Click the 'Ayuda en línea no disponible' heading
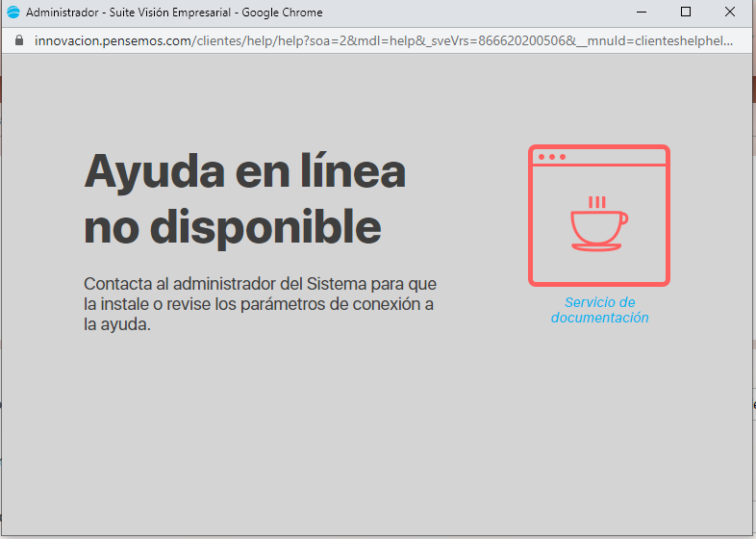The height and width of the screenshot is (539, 756). click(x=245, y=199)
